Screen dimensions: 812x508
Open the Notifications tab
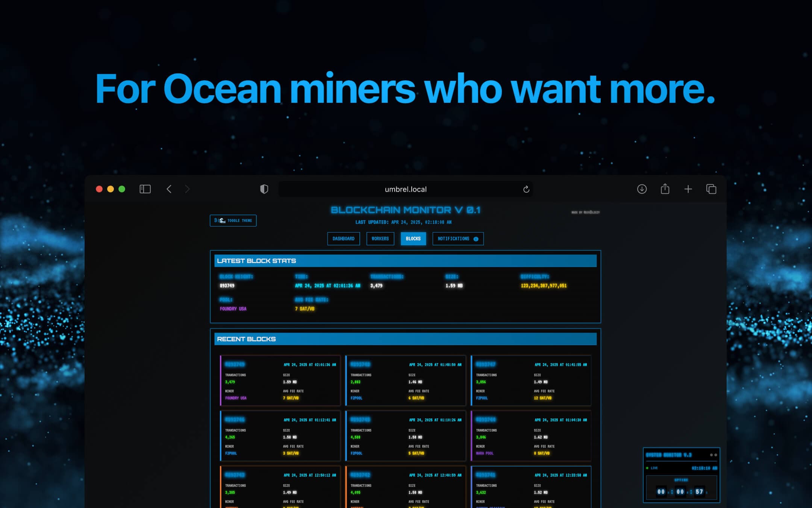coord(453,239)
